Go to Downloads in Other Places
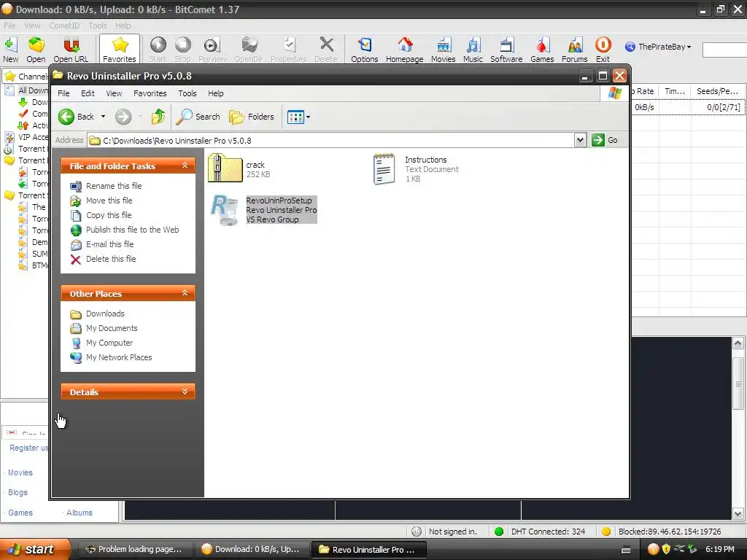This screenshot has height=560, width=747. coord(105,314)
